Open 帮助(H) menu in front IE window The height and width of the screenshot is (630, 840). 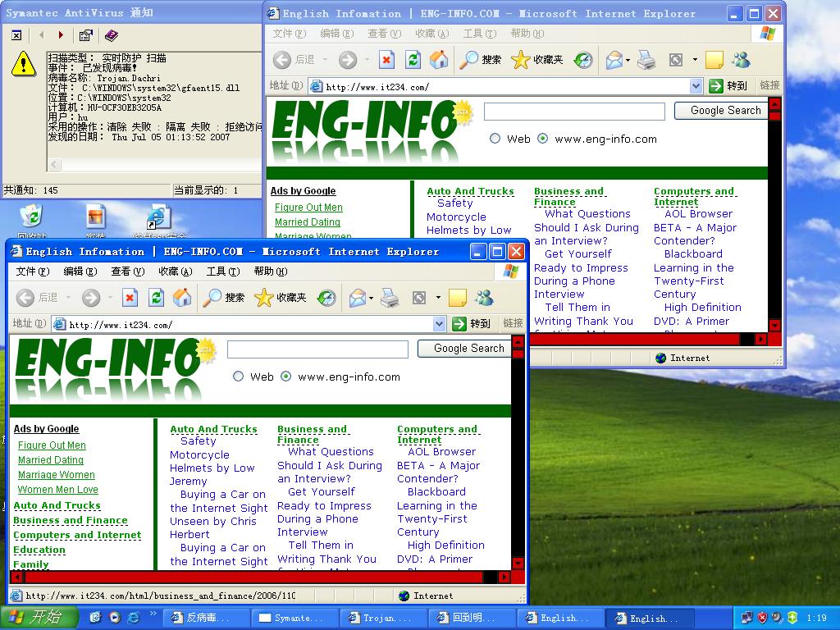click(x=271, y=272)
